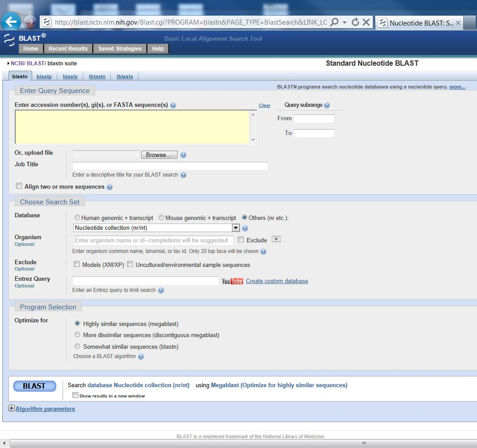Screen dimensions: 477x448
Task: Click the search magnifier in address bar
Action: 334,22
